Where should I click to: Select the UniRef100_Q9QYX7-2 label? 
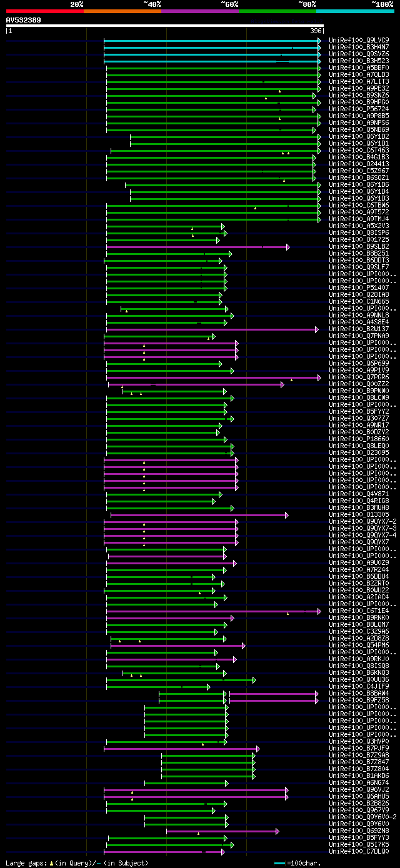[362, 521]
